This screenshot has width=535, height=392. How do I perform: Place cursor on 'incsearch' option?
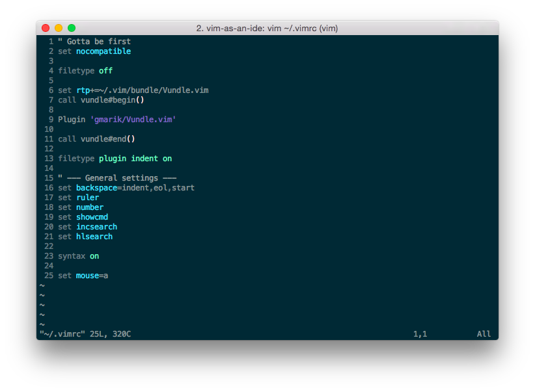[96, 227]
